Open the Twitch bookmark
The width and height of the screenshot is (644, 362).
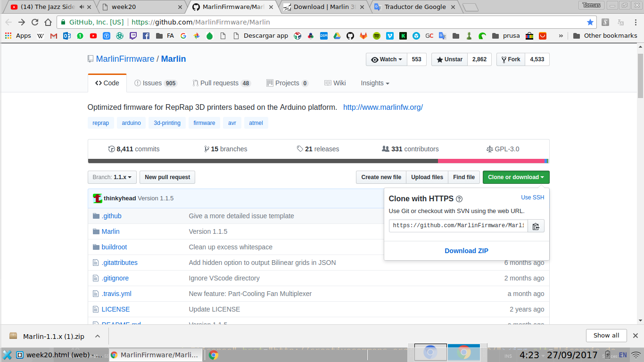click(133, 36)
